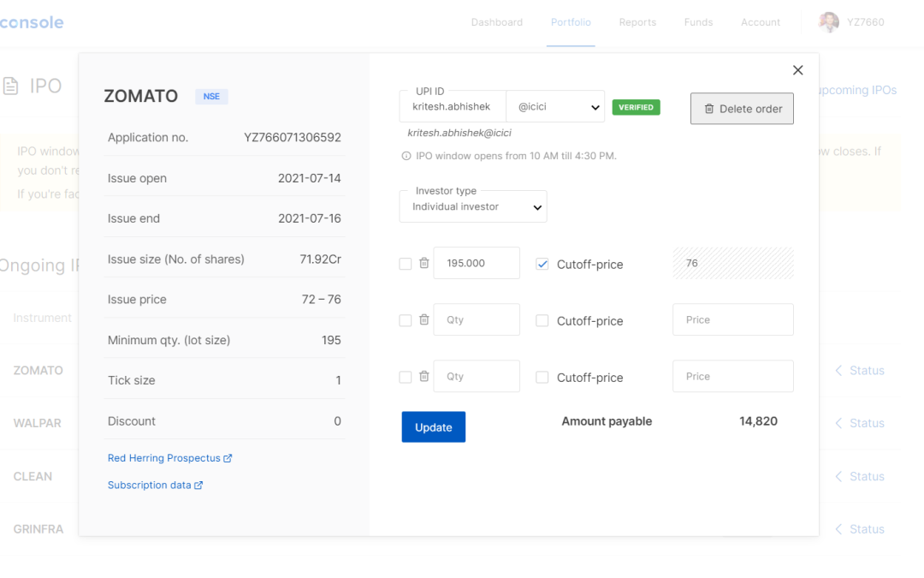Image resolution: width=924 pixels, height=578 pixels.
Task: Click external link icon next to Red Herring Prospectus
Action: tap(228, 458)
